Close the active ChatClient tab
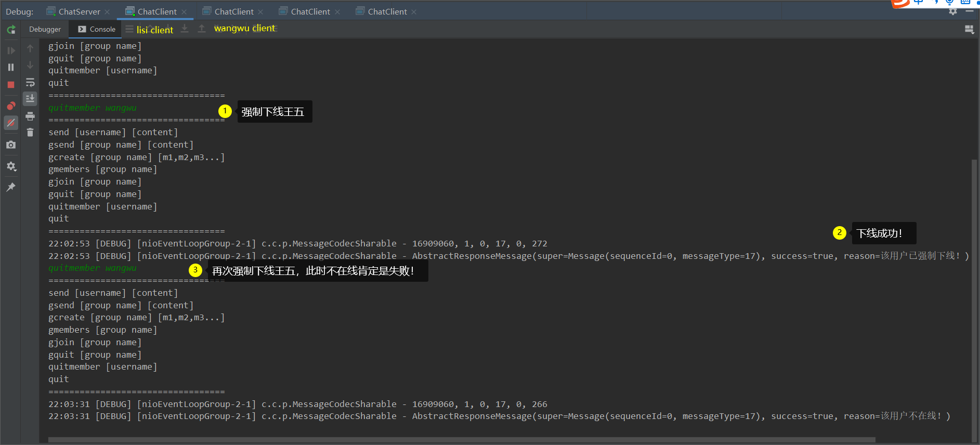 pos(184,12)
